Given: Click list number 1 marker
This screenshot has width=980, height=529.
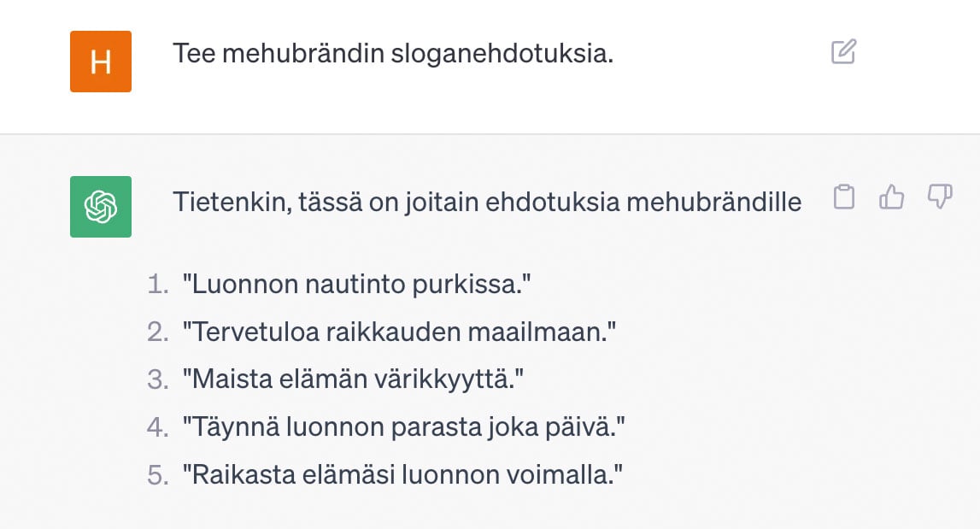Looking at the screenshot, I should click(158, 285).
